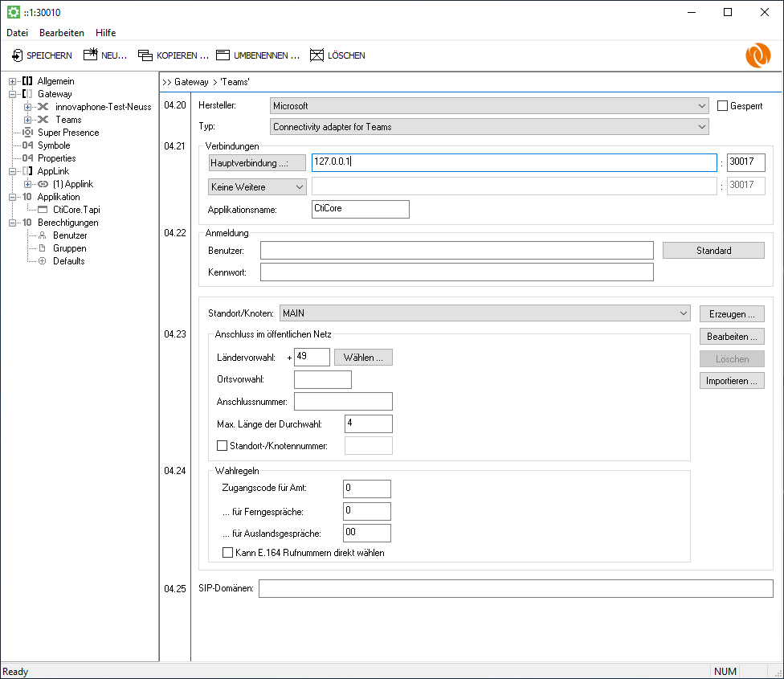Click the Speichern save icon in toolbar

point(18,55)
